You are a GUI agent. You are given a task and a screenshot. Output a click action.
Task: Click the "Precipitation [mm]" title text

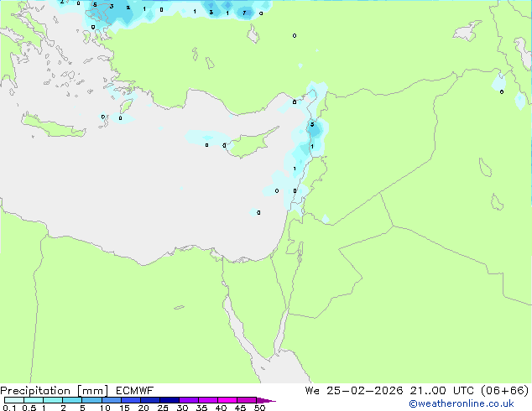55,391
